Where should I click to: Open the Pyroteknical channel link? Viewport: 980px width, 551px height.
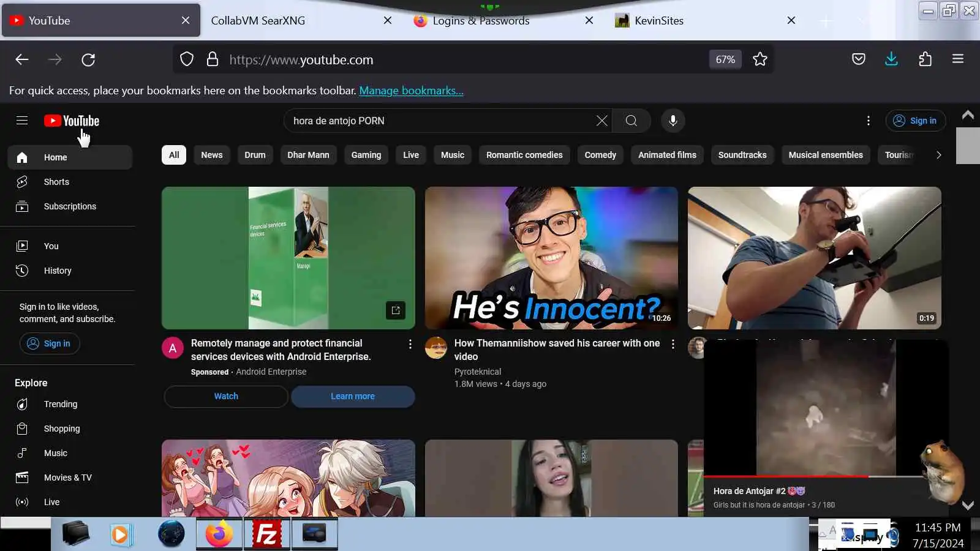pos(478,372)
